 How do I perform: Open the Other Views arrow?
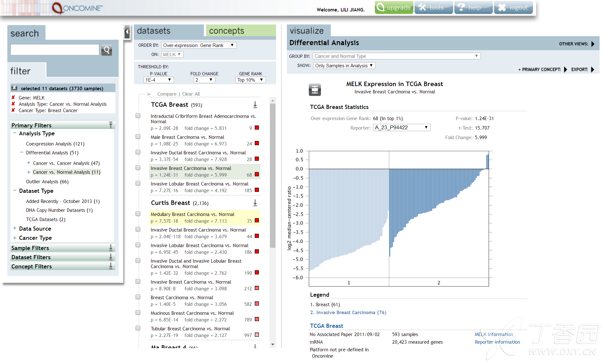coord(593,44)
